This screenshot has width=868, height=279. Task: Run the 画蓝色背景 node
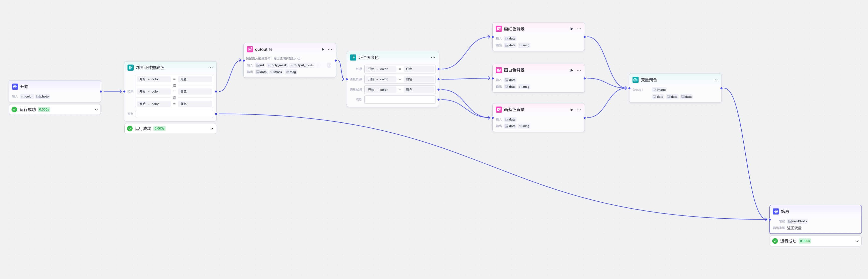click(572, 110)
